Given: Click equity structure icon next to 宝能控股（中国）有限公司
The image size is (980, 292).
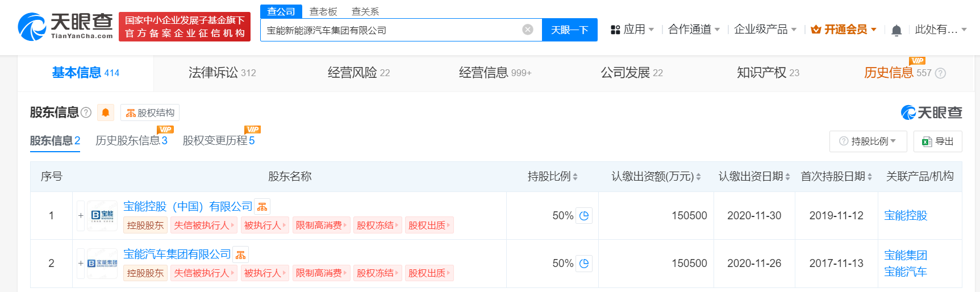Looking at the screenshot, I should coord(262,207).
